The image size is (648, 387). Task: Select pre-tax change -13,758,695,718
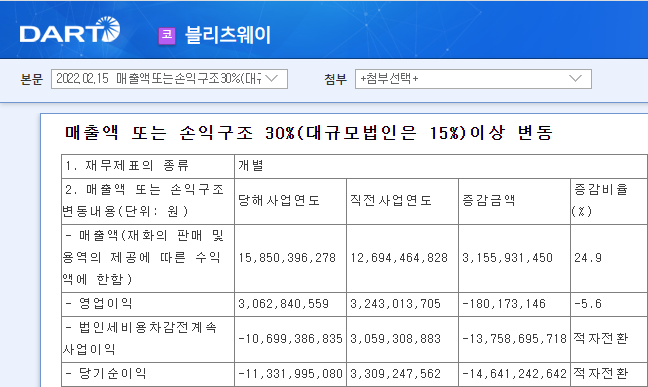(515, 339)
